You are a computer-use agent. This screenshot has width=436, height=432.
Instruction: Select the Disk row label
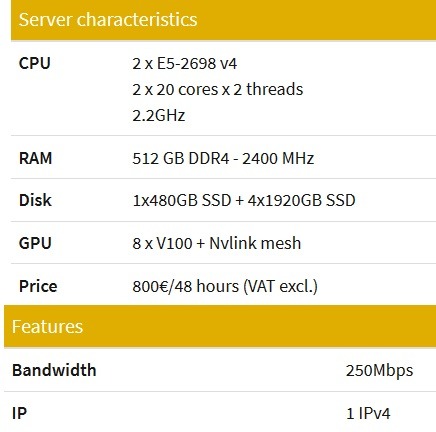click(x=35, y=200)
